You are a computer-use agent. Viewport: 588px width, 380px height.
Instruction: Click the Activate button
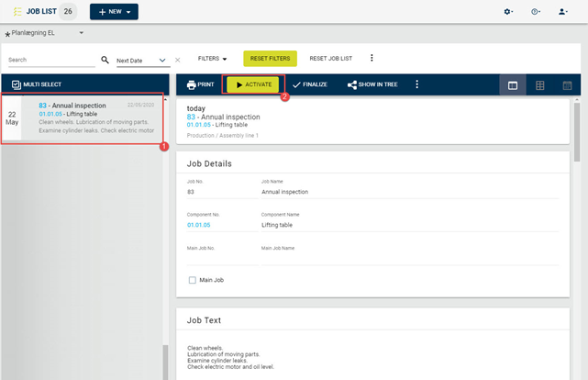click(x=253, y=84)
